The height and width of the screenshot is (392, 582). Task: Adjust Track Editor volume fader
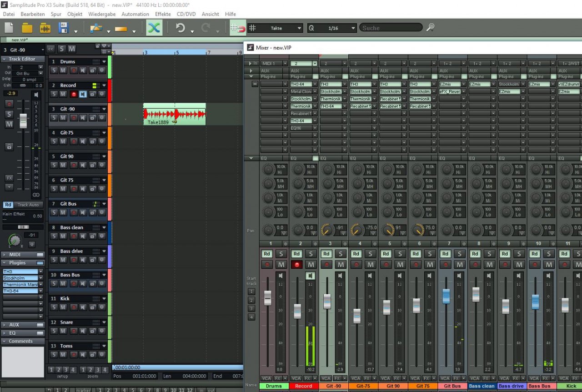click(x=23, y=121)
